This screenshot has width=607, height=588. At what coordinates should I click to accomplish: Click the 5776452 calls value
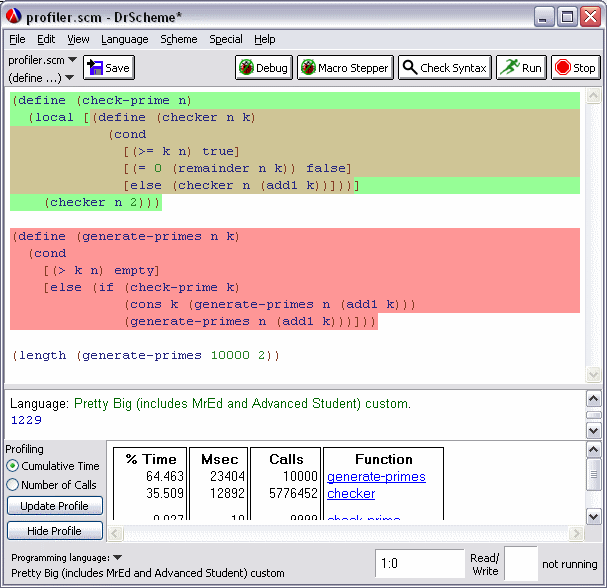(x=293, y=493)
